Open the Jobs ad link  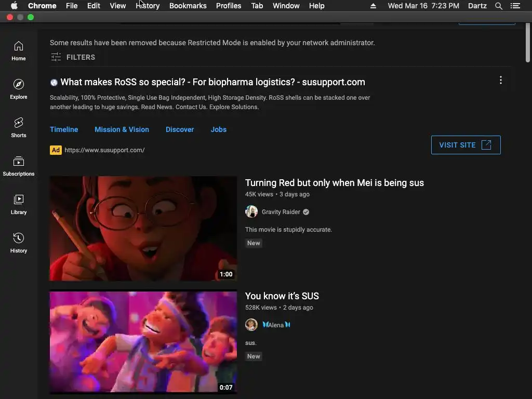[x=218, y=129]
